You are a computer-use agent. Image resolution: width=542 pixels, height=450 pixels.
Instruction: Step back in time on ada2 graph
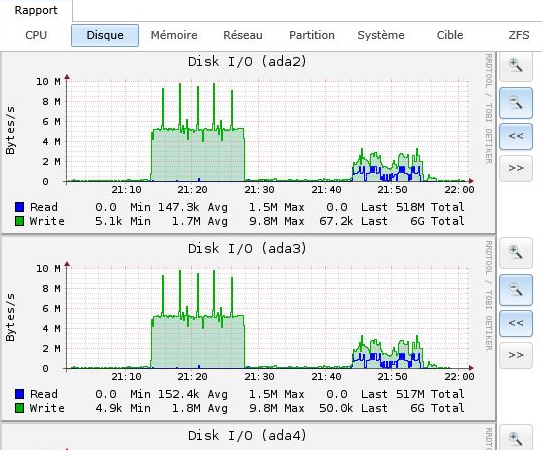516,136
